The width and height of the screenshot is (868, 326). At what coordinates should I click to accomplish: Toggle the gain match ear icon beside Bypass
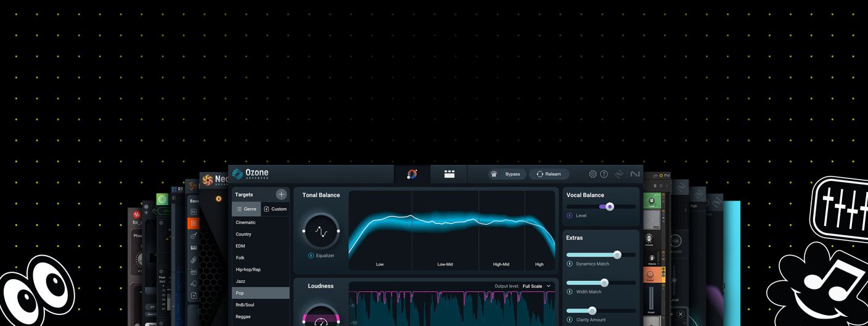(x=494, y=174)
